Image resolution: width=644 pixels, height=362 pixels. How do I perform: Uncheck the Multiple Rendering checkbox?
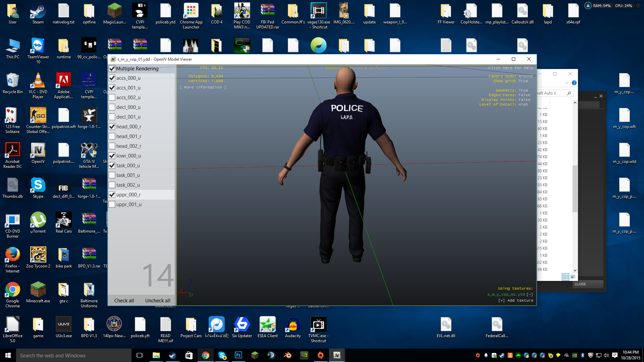click(x=112, y=69)
